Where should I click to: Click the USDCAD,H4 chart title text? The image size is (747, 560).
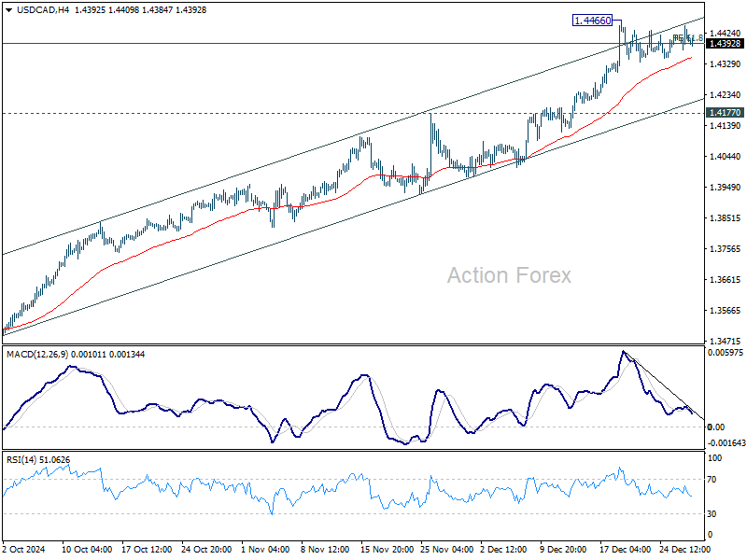43,10
